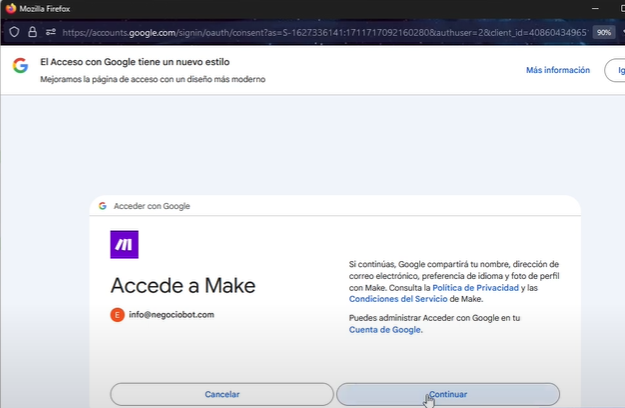This screenshot has height=408, width=625.
Task: Open the Cuenta de Google link
Action: [385, 330]
